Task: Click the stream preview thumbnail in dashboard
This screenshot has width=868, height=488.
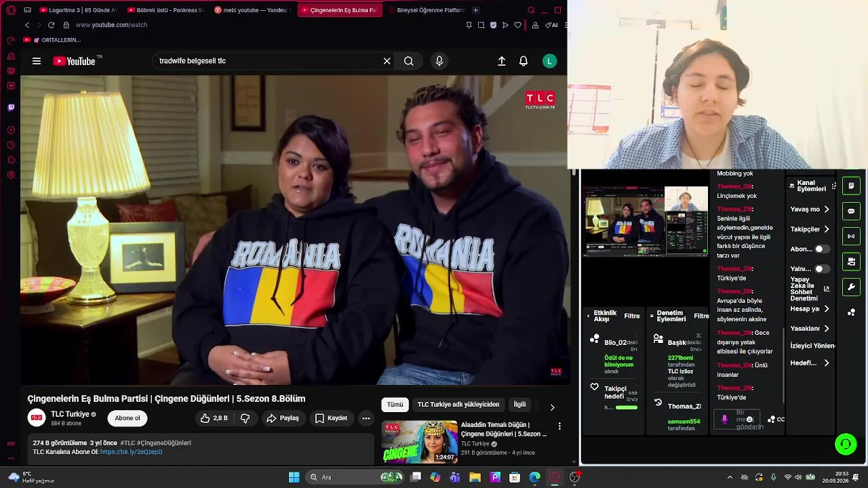Action: [x=645, y=222]
